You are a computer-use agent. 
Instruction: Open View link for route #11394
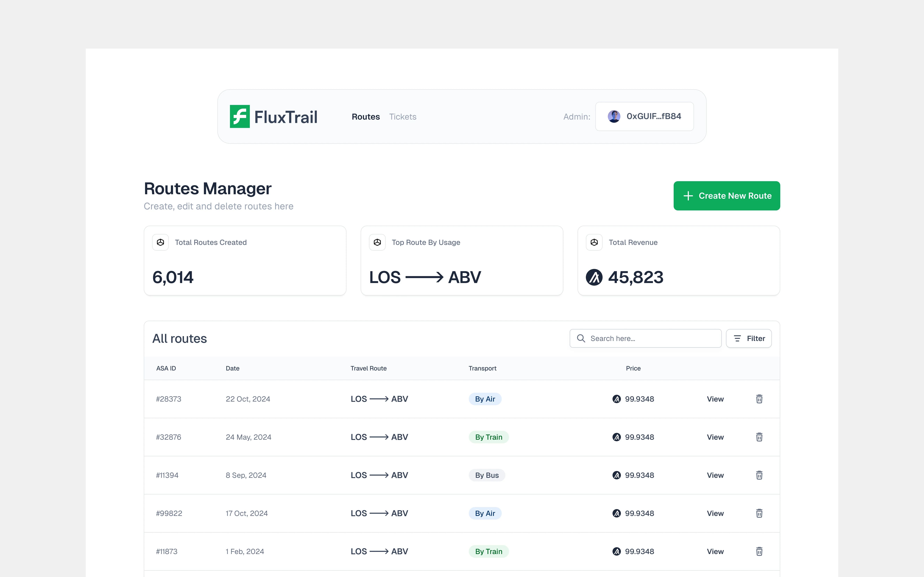click(715, 475)
